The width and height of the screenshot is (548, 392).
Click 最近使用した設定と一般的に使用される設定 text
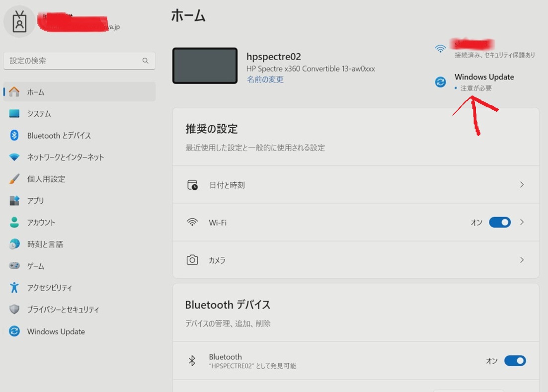pos(255,148)
